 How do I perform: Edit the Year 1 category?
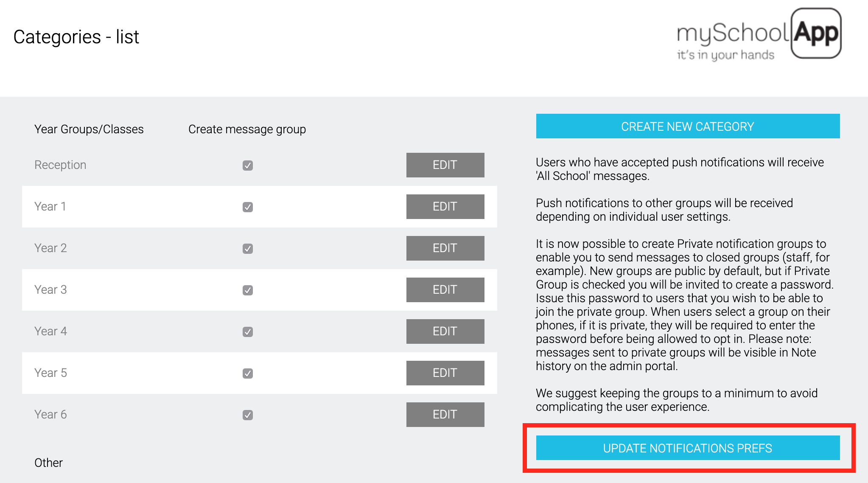[445, 207]
